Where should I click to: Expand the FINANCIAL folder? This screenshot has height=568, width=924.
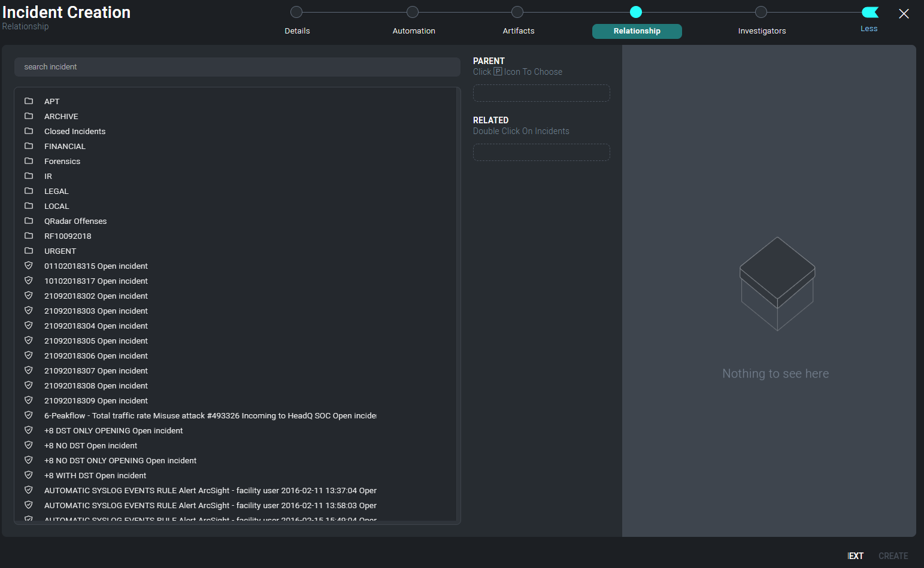[x=65, y=147]
